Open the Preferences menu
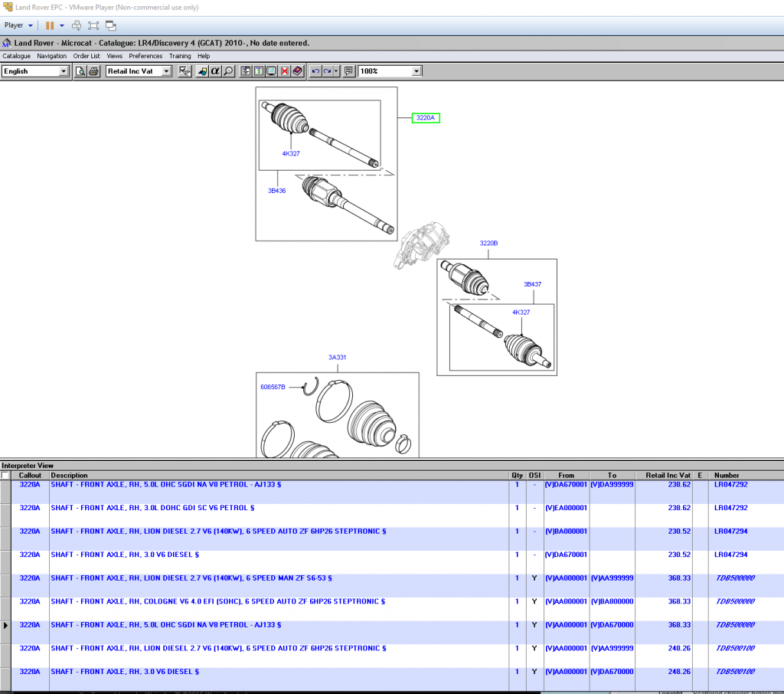Viewport: 784px width, 694px height. click(145, 56)
